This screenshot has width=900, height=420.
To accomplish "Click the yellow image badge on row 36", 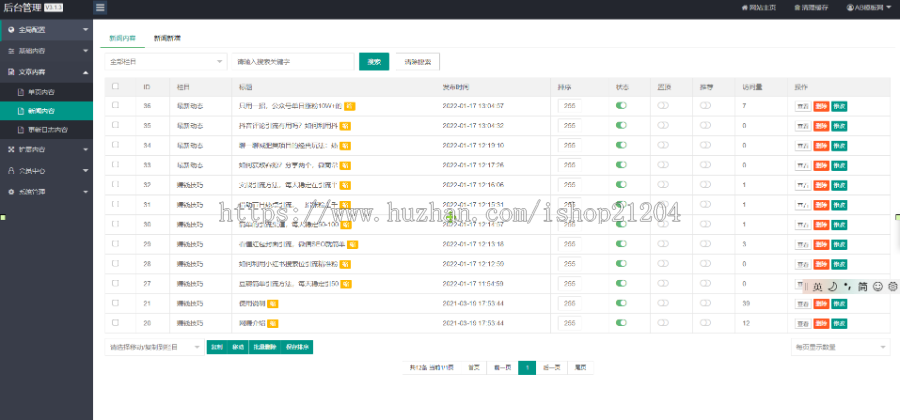I will (x=350, y=106).
